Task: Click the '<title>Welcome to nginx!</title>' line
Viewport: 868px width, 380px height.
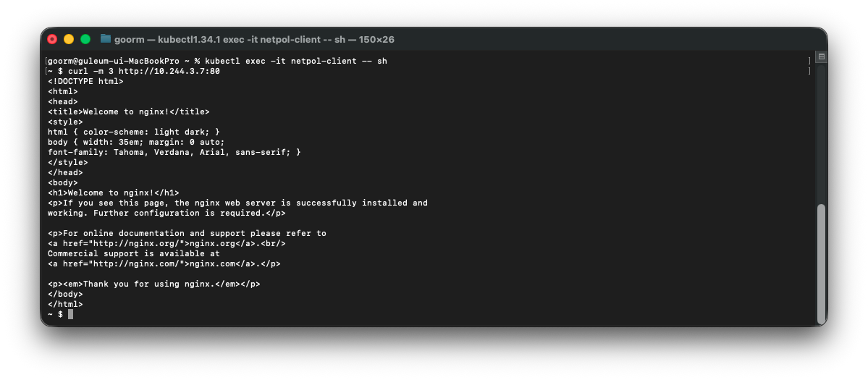Action: [128, 111]
